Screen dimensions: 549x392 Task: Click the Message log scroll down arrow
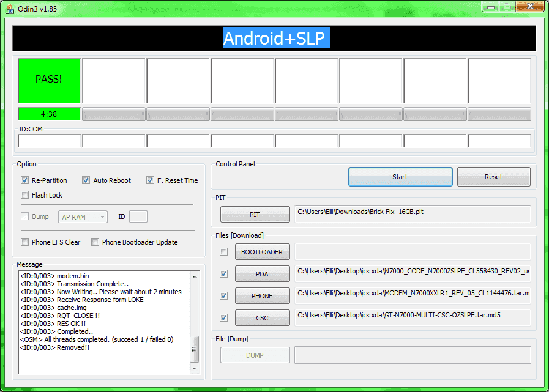tap(194, 368)
